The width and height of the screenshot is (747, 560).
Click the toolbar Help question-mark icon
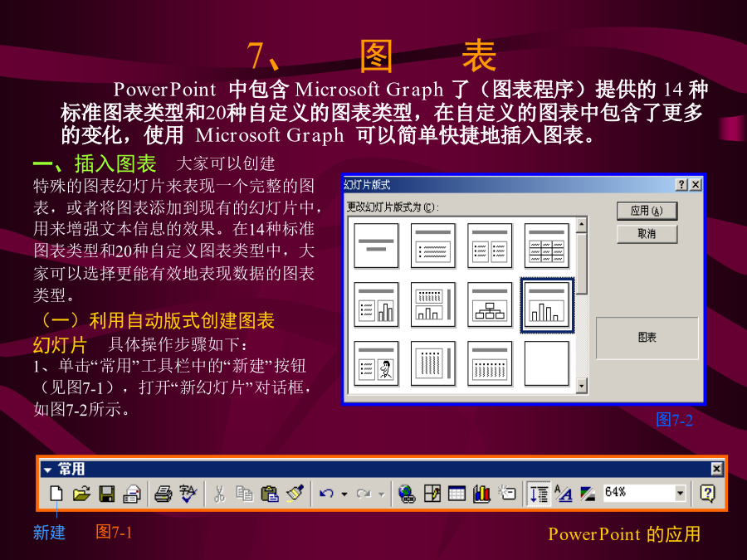(708, 494)
